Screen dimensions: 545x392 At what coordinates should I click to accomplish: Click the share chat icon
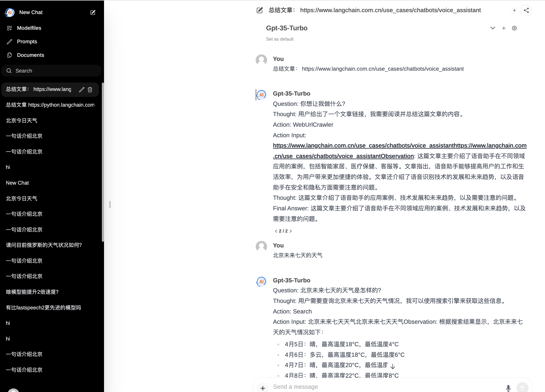click(526, 10)
